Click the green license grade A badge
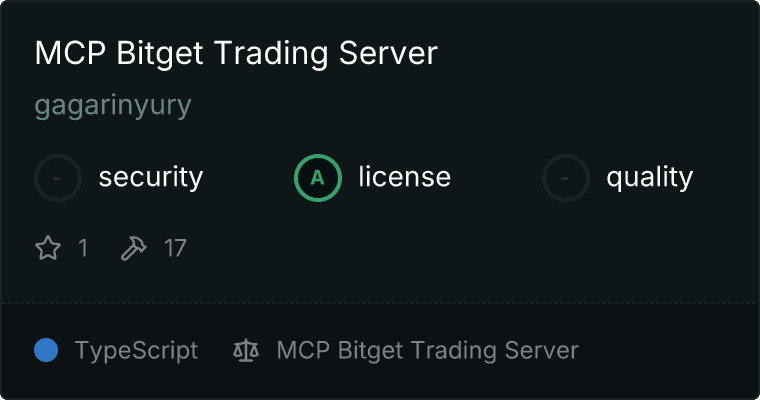Screen dimensions: 760x400 [318, 178]
